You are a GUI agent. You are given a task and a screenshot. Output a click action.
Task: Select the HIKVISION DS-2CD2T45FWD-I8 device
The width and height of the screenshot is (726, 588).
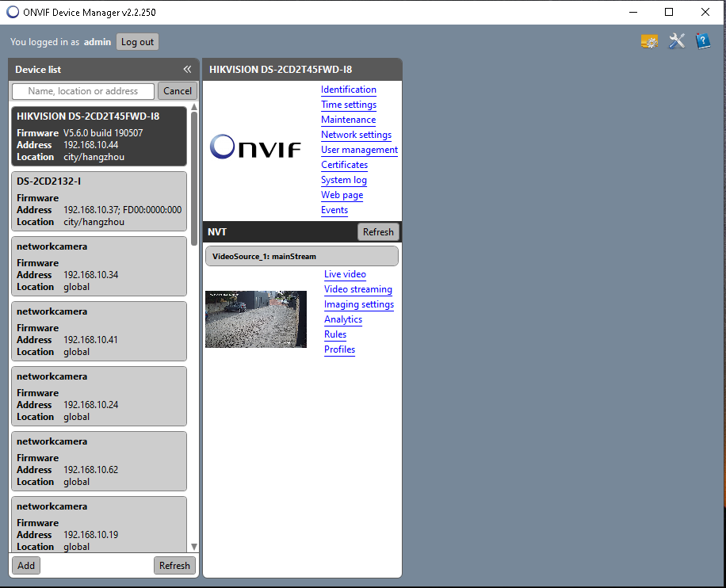99,136
